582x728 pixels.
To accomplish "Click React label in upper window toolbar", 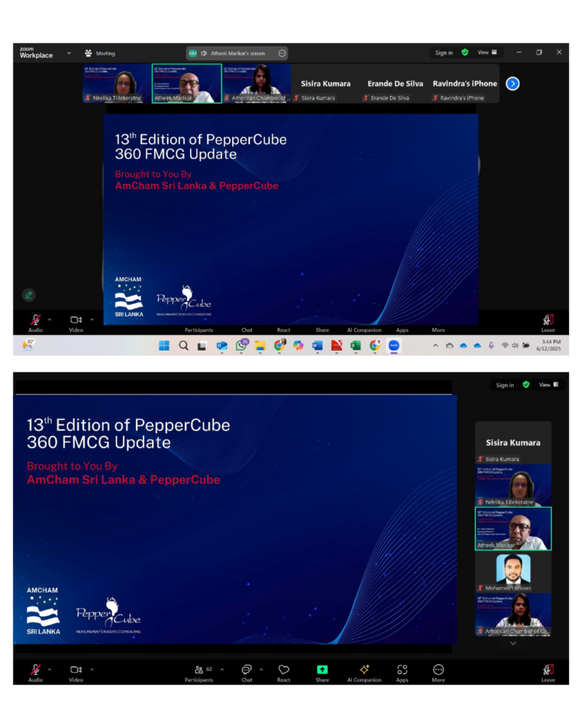I will pyautogui.click(x=284, y=330).
